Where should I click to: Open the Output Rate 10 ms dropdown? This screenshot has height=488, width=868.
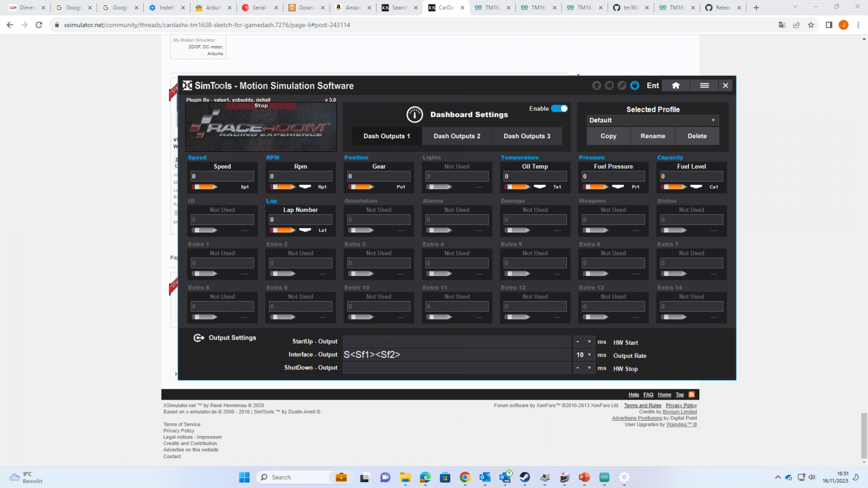click(584, 355)
